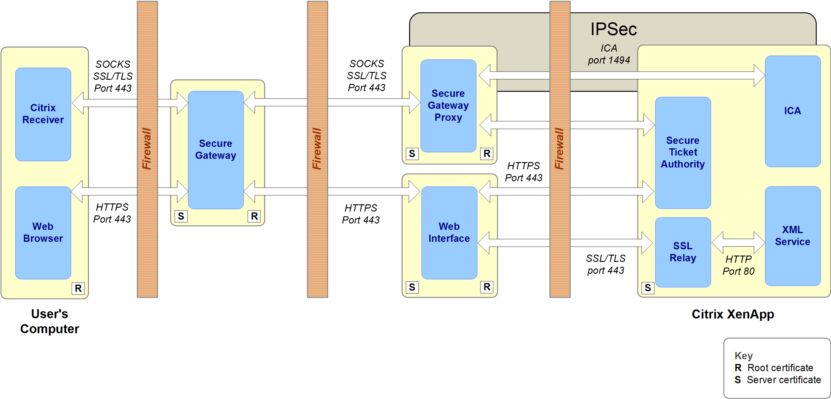Click the S certificate icon under Secure Gateway Proxy
Image resolution: width=831 pixels, height=399 pixels.
click(x=412, y=154)
